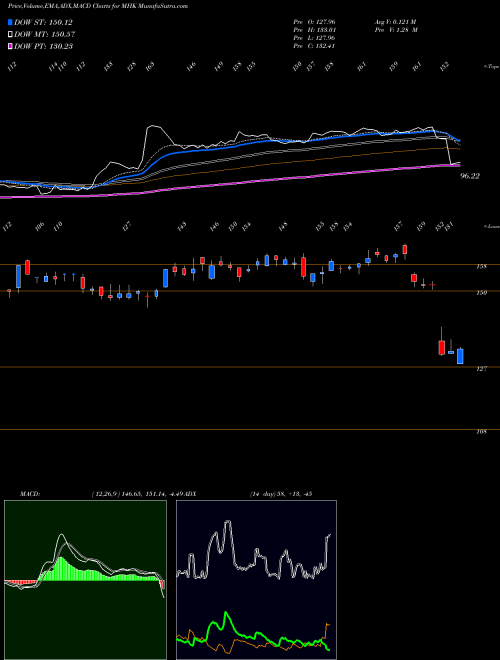Click the 127 price level label
Viewport: 500px width, 660px height.
click(481, 369)
